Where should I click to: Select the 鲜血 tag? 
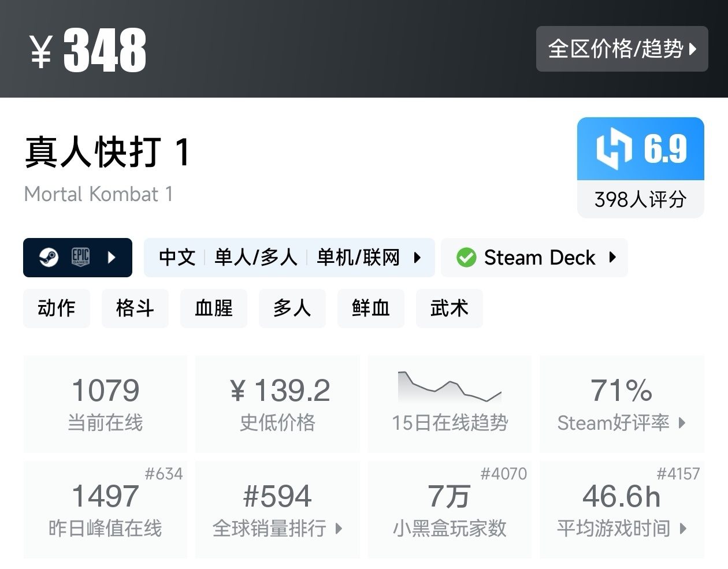371,308
